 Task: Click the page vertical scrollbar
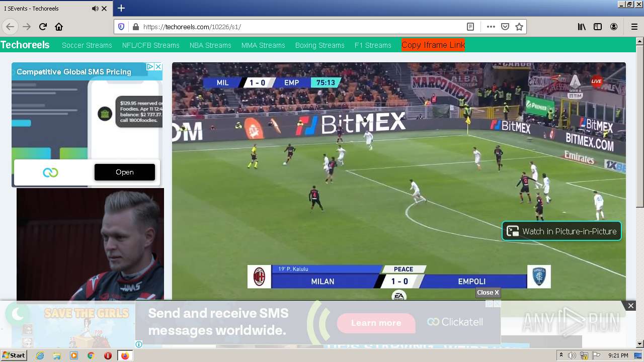click(x=640, y=126)
